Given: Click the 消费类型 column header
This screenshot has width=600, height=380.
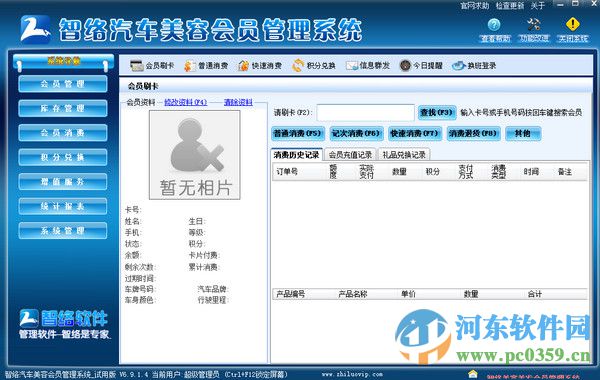Looking at the screenshot, I should (x=499, y=172).
